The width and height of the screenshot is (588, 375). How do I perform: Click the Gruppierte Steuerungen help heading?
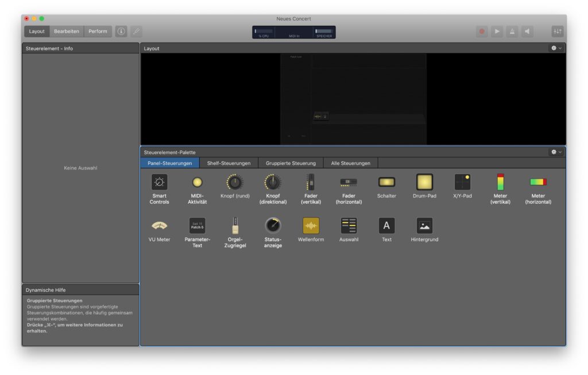55,300
